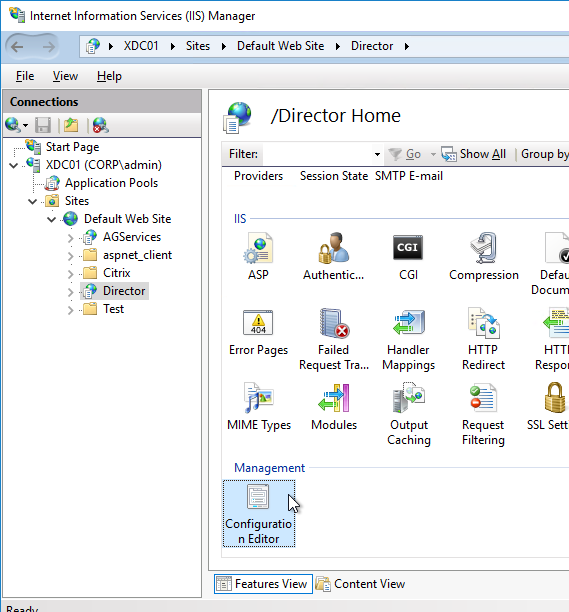Screen dimensions: 569x612
Task: Open the Go button dropdown arrow
Action: pyautogui.click(x=433, y=154)
